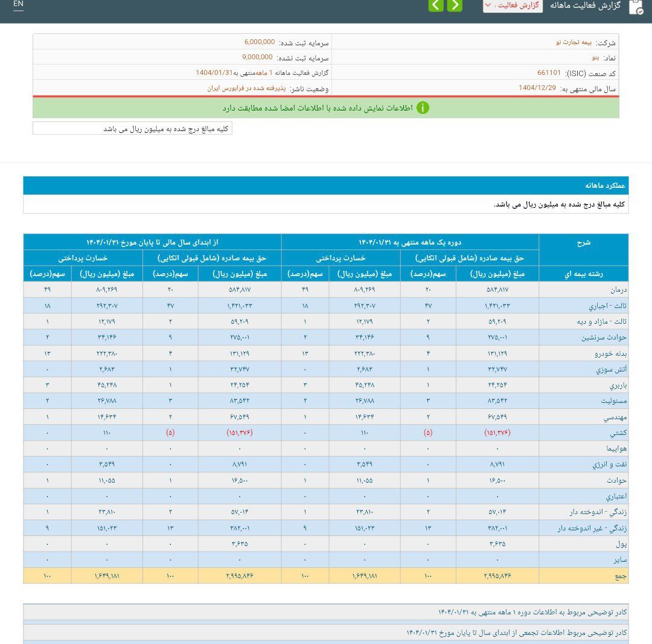The image size is (652, 644).
Task: Click the درمان row label
Action: pyautogui.click(x=619, y=289)
